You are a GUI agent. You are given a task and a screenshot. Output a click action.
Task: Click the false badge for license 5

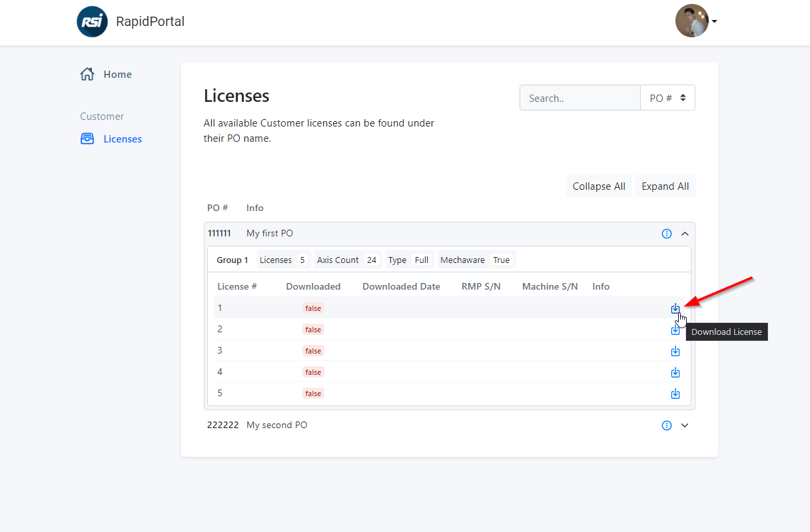click(x=313, y=394)
